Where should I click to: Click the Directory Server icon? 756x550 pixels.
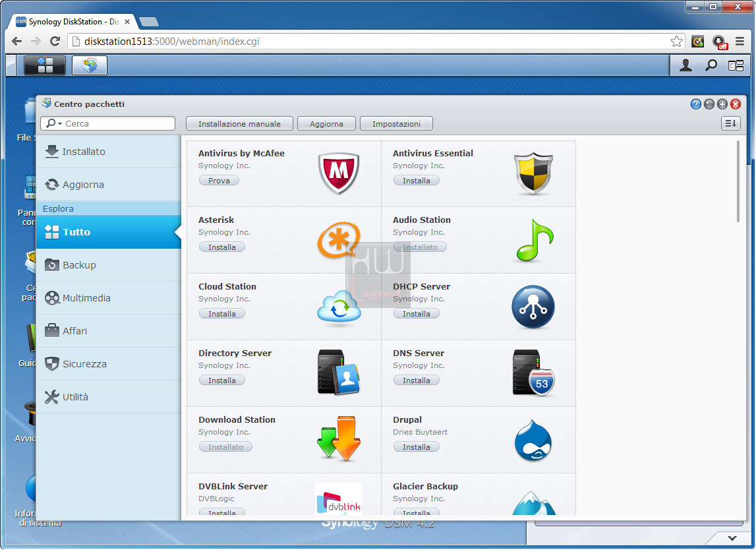coord(339,373)
